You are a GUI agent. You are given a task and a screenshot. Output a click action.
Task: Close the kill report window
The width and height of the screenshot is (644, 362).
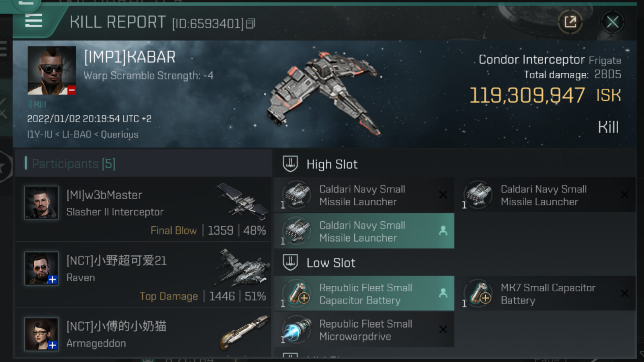pyautogui.click(x=612, y=22)
